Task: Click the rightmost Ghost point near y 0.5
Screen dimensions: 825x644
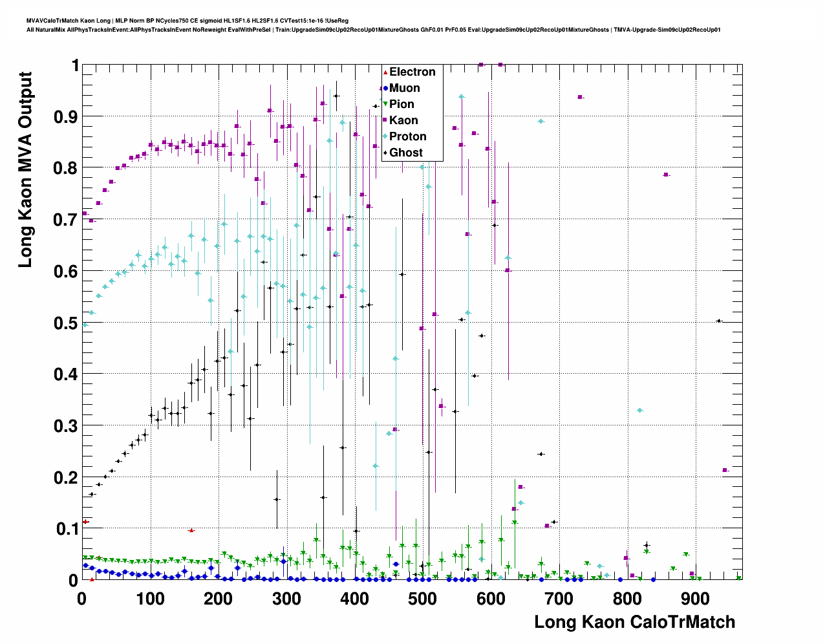Action: click(x=718, y=321)
